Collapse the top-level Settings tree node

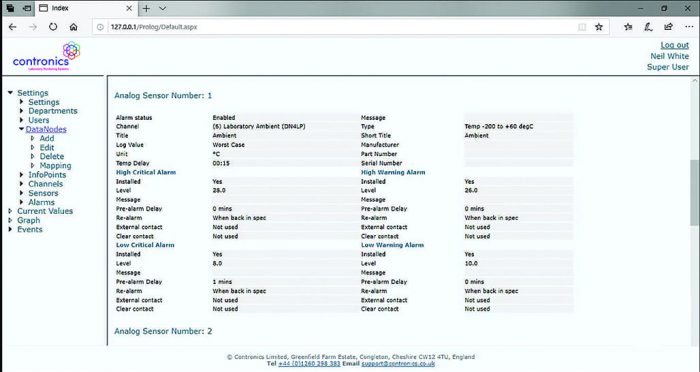[x=10, y=92]
